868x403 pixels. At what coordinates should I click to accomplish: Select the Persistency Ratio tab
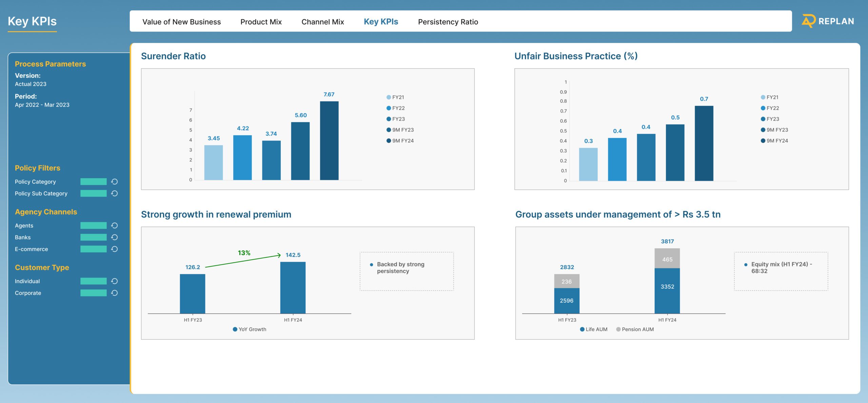(x=448, y=21)
